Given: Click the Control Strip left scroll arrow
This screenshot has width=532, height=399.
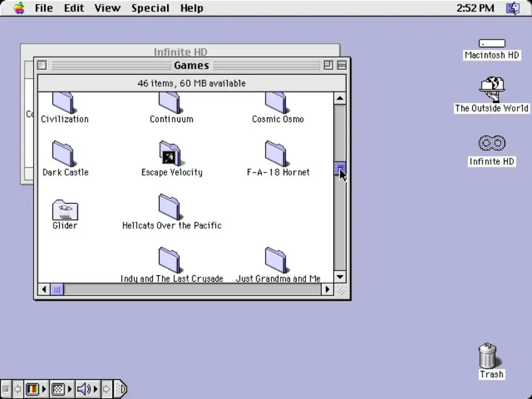Looking at the screenshot, I should click(18, 389).
